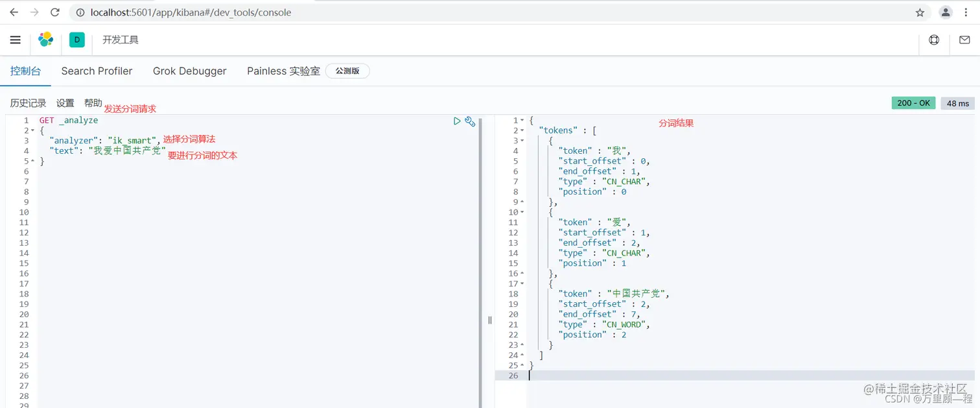Viewport: 980px width, 408px height.
Task: Send request with the play icon
Action: pos(457,121)
